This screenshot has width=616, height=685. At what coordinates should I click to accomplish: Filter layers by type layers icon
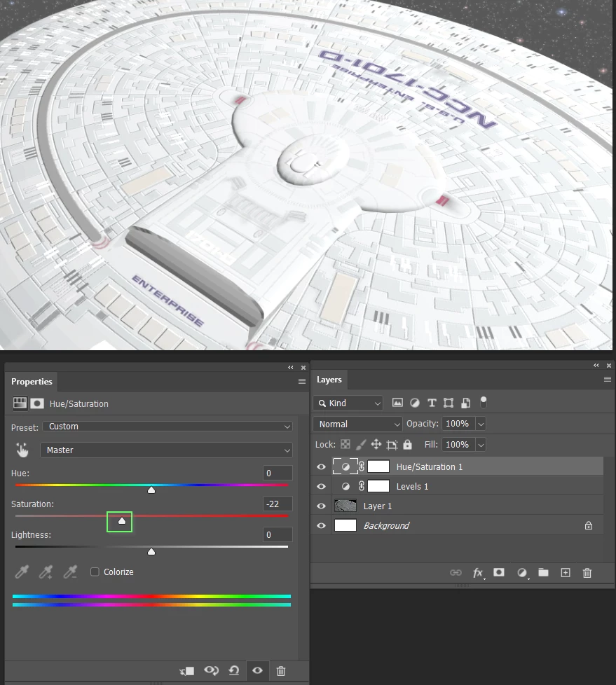pyautogui.click(x=432, y=402)
